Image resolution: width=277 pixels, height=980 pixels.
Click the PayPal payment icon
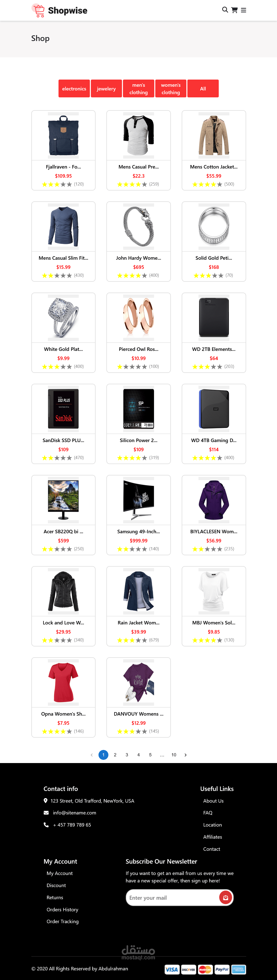(222, 969)
